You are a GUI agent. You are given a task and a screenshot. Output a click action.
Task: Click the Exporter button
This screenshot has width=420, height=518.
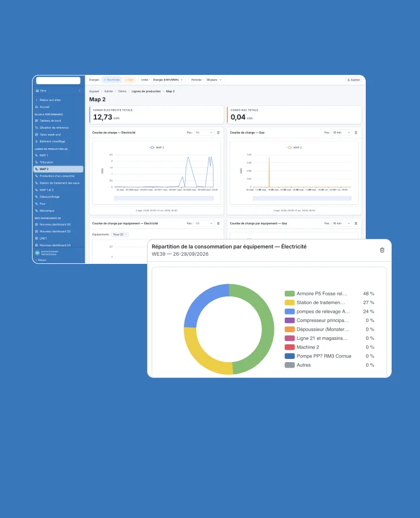click(x=354, y=80)
